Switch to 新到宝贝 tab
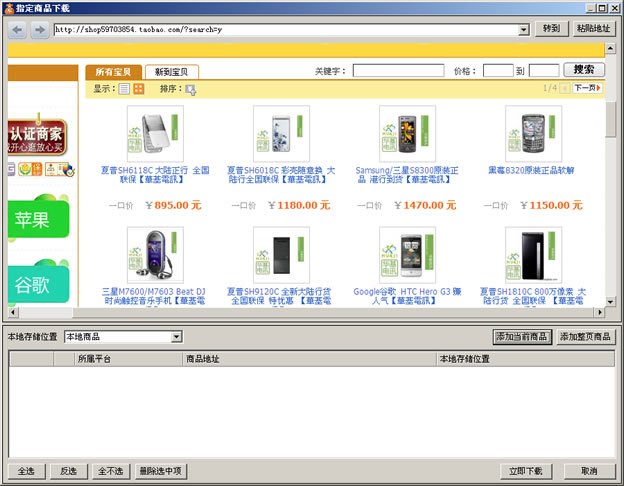 point(172,72)
